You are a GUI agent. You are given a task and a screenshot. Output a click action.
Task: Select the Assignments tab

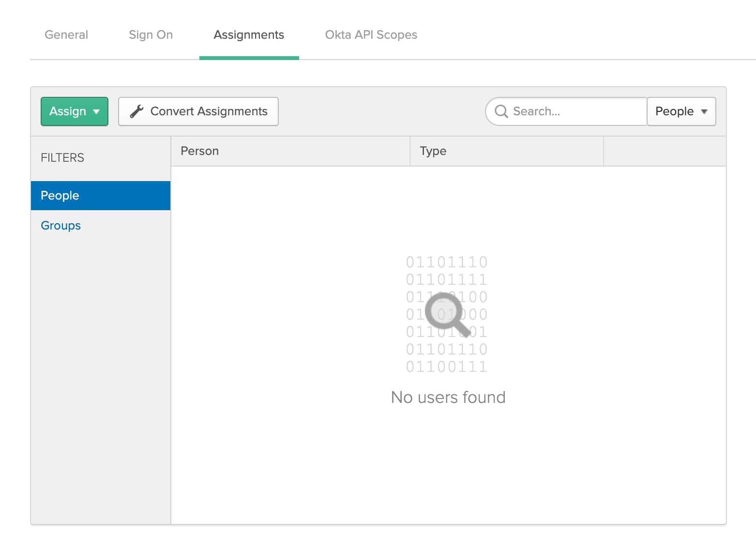tap(249, 35)
